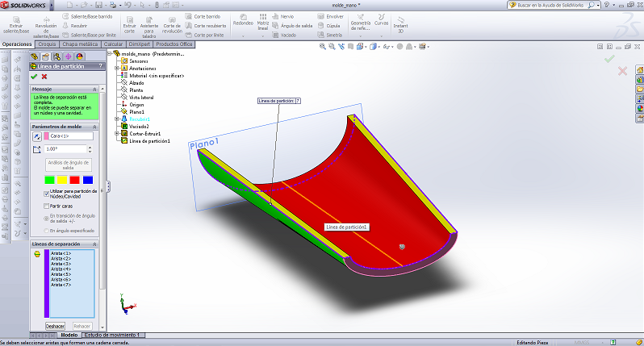The image size is (644, 346).
Task: Open the DisplayManager color sphere tab
Action: tap(79, 56)
